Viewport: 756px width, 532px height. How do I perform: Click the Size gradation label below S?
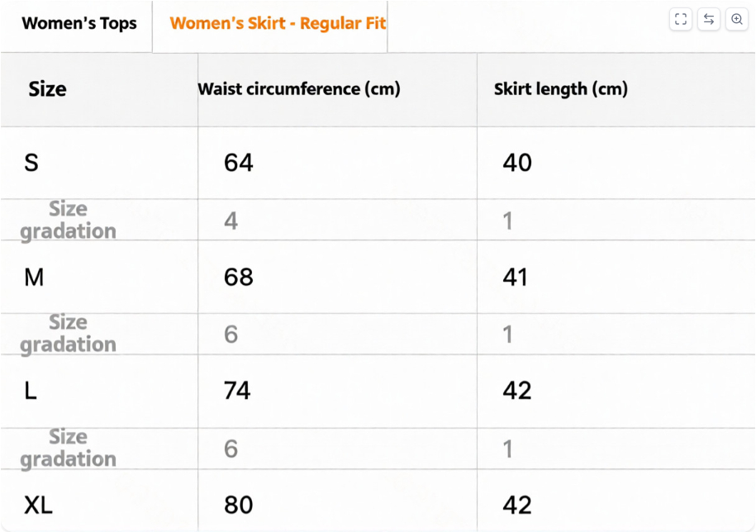[x=68, y=220]
